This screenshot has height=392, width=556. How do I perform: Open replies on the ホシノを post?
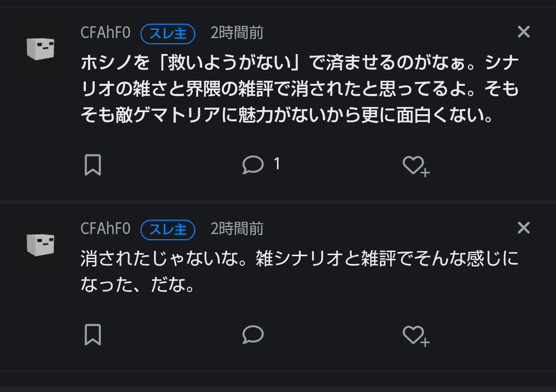pyautogui.click(x=253, y=165)
